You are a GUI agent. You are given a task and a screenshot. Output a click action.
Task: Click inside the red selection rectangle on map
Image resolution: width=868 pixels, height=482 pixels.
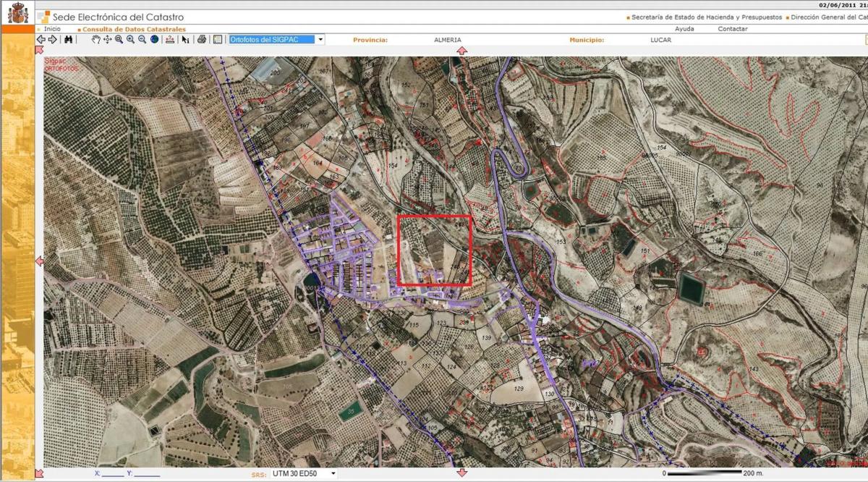[x=435, y=250]
